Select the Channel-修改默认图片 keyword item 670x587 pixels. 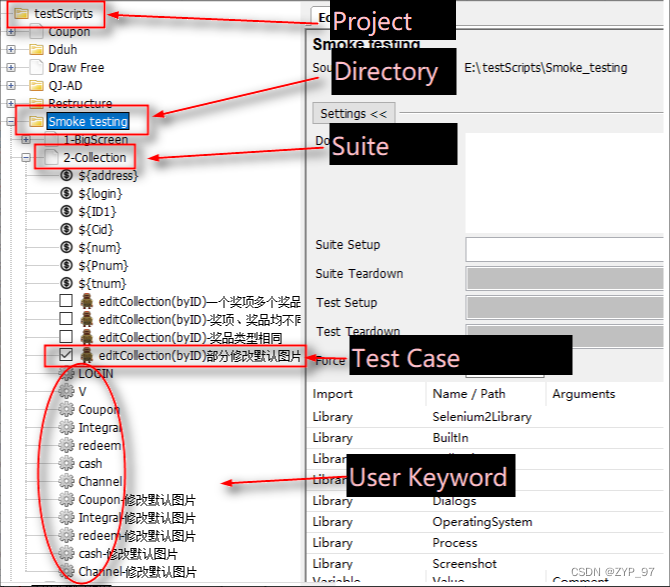coord(137,572)
